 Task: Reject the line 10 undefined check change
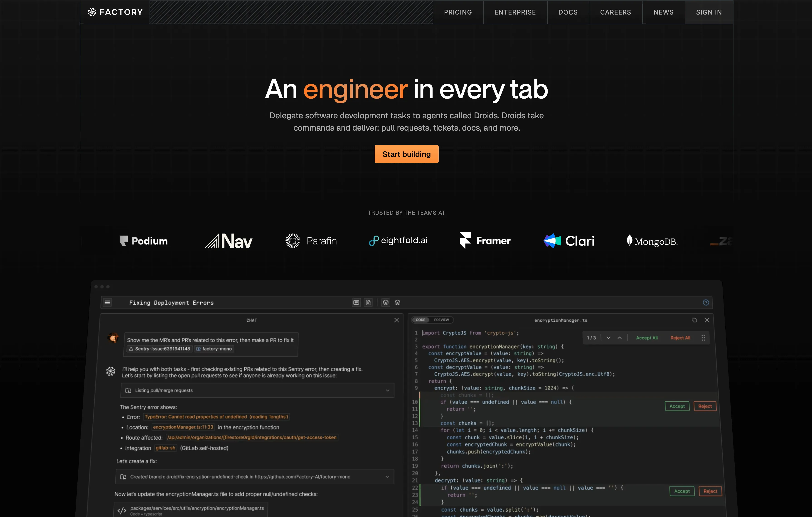[705, 406]
